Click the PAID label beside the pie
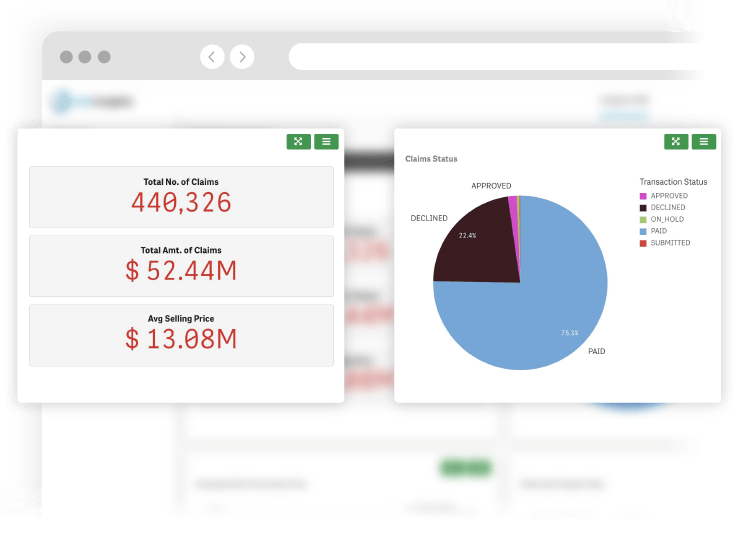This screenshot has width=734, height=550. click(x=596, y=351)
